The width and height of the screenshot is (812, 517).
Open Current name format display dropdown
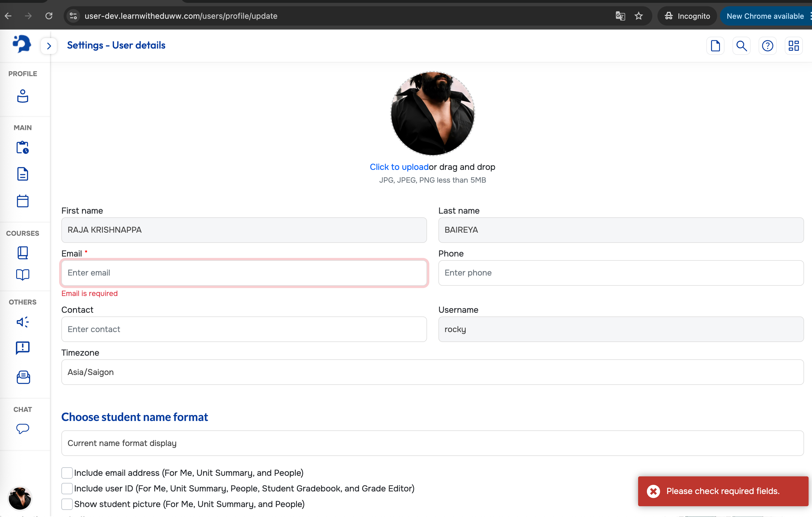point(432,443)
